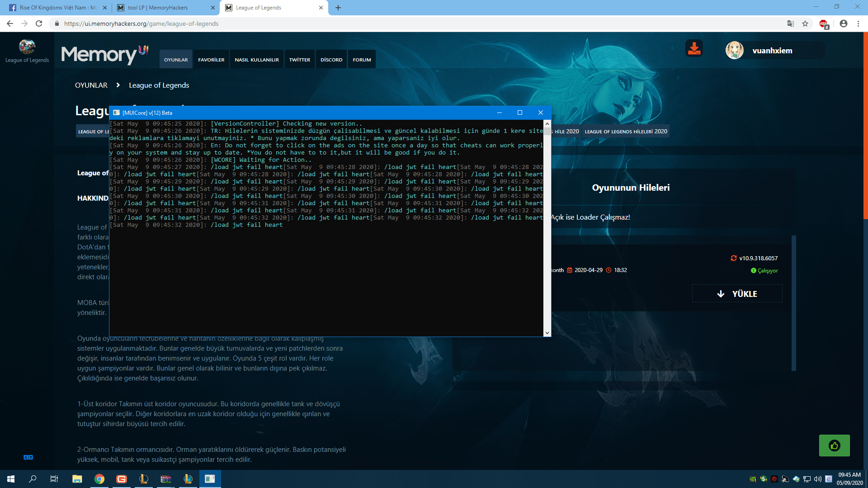Open the Chrome three-dot menu
The image size is (868, 488).
(859, 23)
